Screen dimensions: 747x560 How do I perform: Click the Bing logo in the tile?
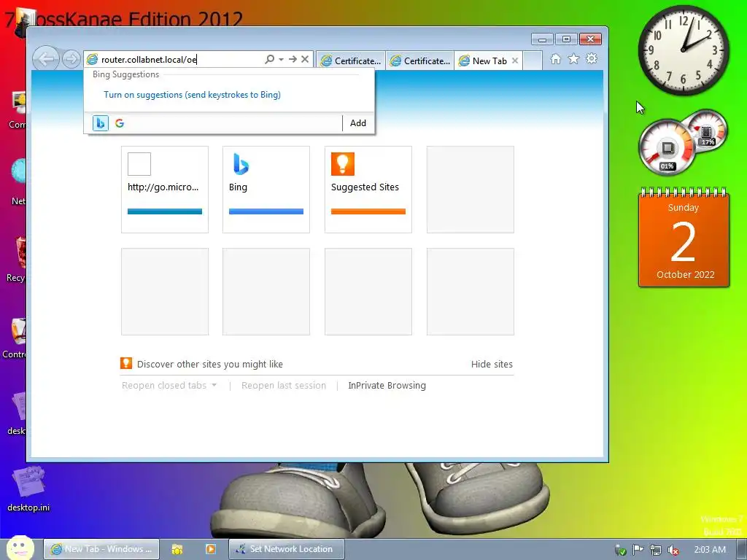tap(241, 164)
